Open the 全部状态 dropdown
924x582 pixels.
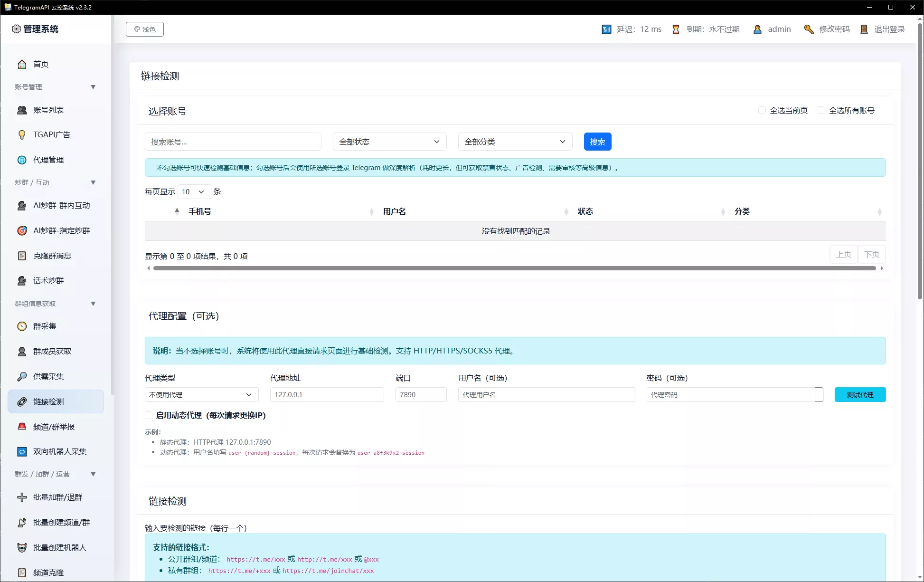[389, 142]
